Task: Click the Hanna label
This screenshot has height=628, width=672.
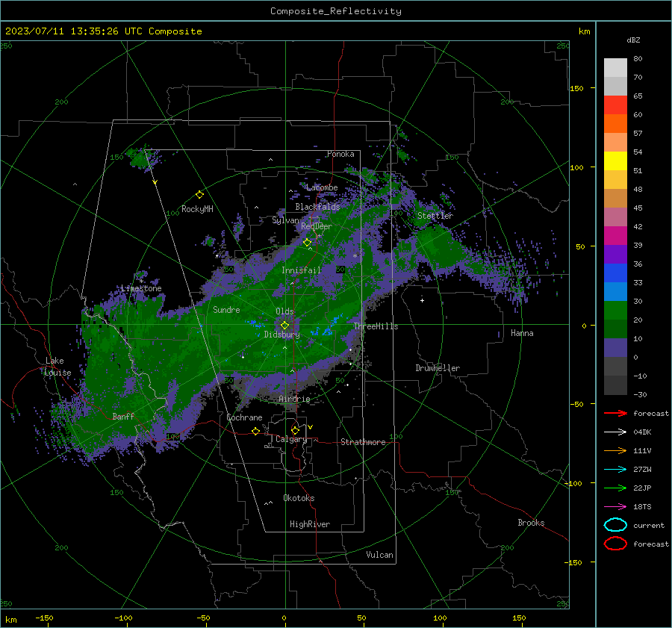Action: coord(522,333)
